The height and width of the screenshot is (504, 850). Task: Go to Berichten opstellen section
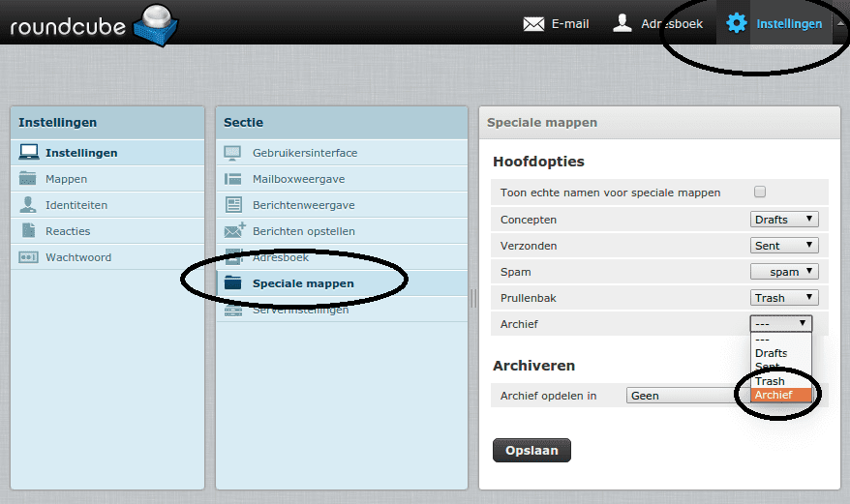tap(303, 231)
